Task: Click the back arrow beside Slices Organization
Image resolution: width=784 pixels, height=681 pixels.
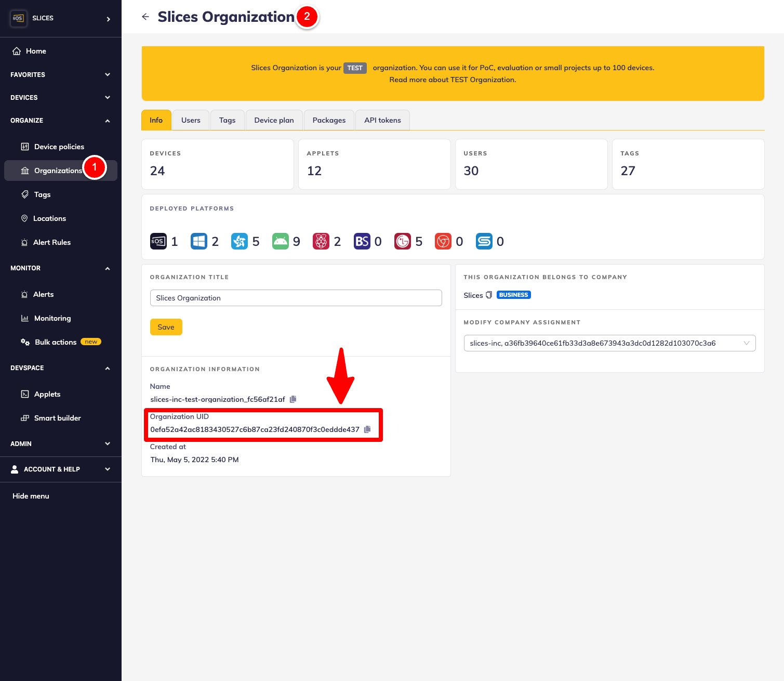Action: pos(145,17)
